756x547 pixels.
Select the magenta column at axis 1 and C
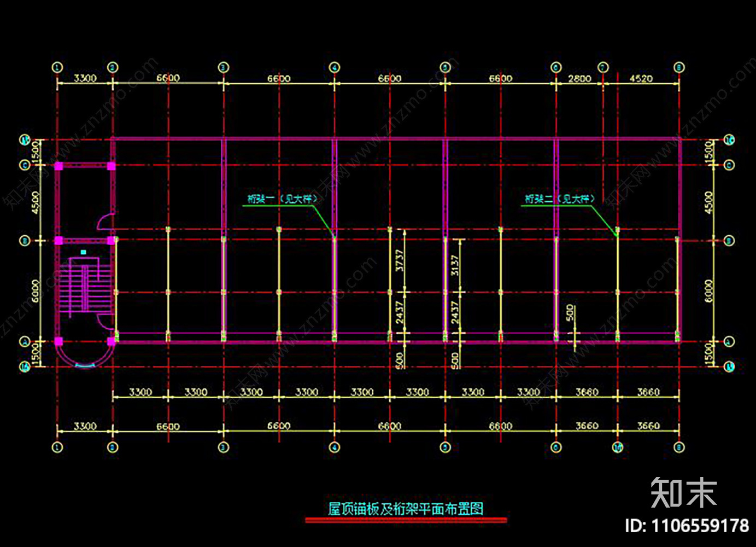pos(58,166)
